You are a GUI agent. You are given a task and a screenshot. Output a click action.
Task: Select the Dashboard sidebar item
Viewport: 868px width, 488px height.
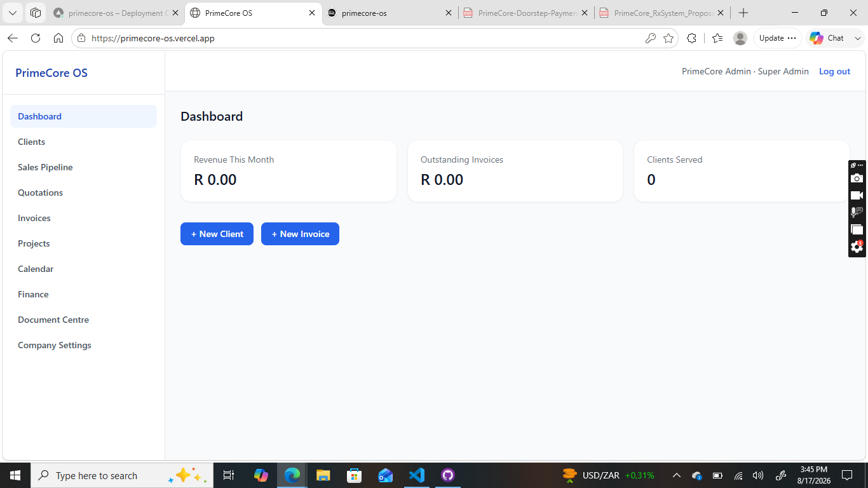[x=83, y=116]
